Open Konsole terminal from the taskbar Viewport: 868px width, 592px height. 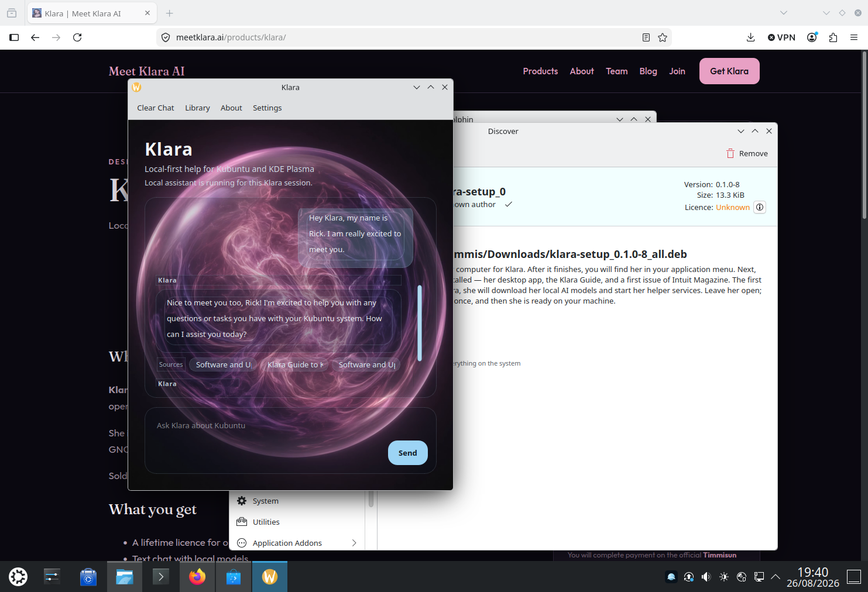click(x=160, y=577)
